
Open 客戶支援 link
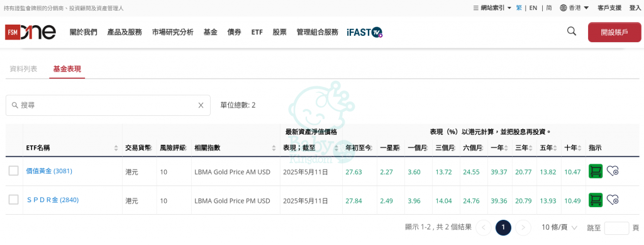[x=609, y=8]
